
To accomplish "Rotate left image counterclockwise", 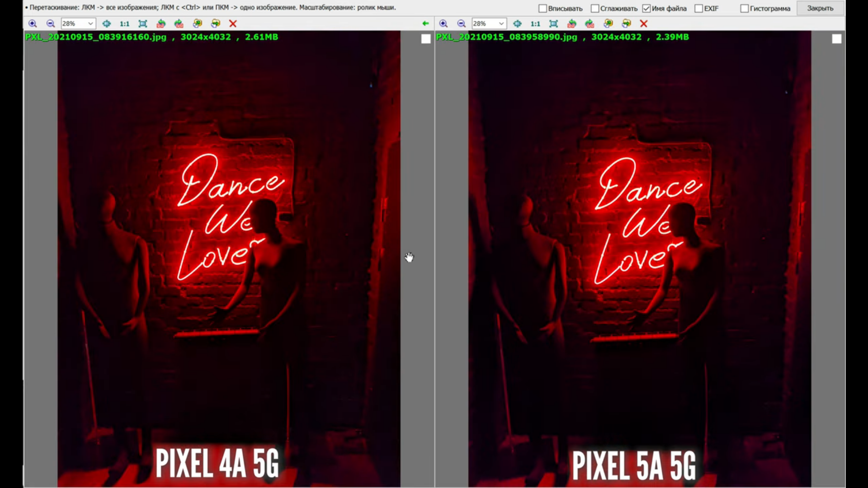I will pos(161,23).
